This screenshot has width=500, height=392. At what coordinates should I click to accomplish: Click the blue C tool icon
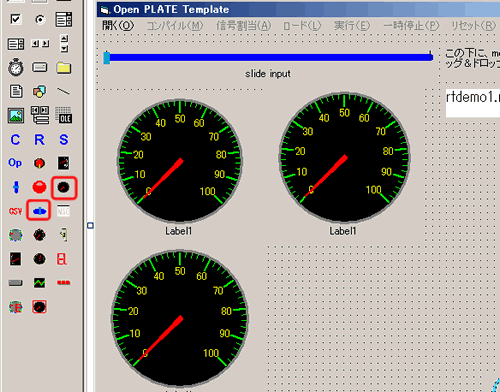click(x=15, y=140)
